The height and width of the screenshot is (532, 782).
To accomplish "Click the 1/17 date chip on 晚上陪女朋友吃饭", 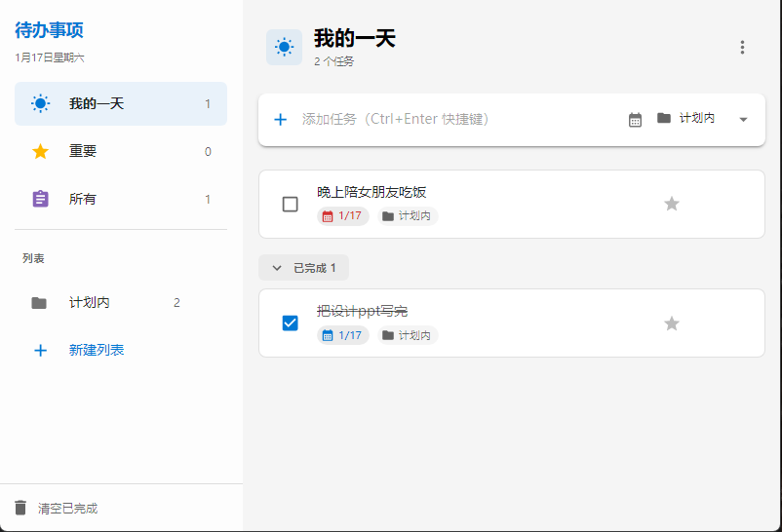I will click(342, 216).
